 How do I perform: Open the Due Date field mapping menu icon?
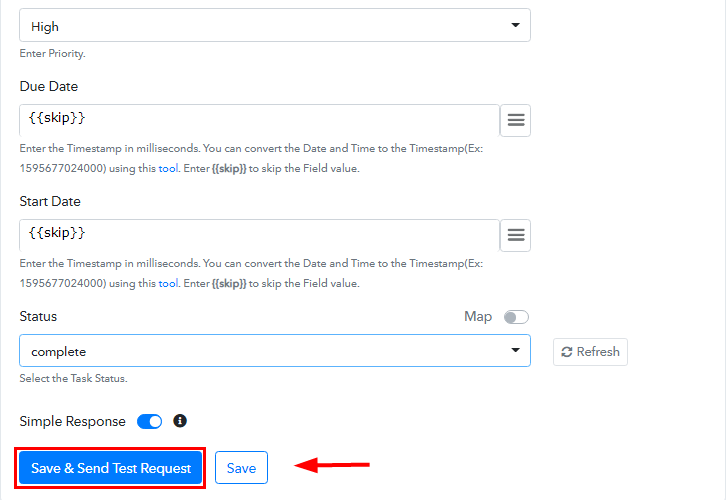(x=516, y=120)
